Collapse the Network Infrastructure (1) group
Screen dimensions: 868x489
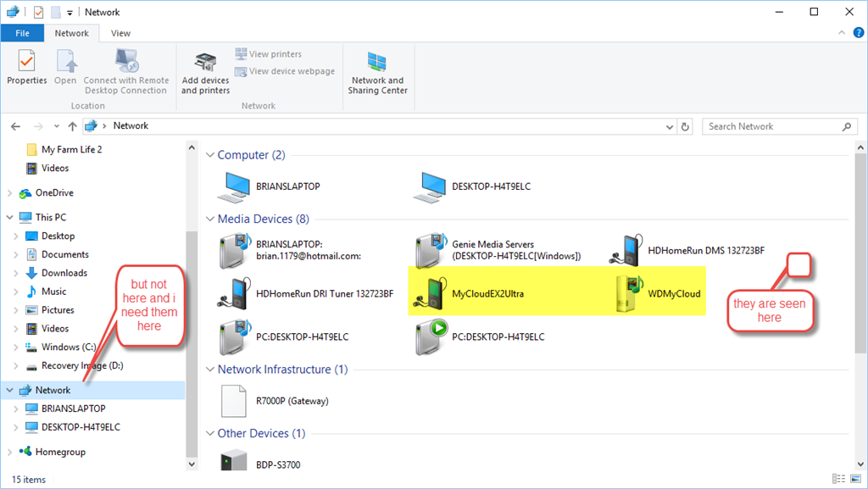pyautogui.click(x=210, y=370)
